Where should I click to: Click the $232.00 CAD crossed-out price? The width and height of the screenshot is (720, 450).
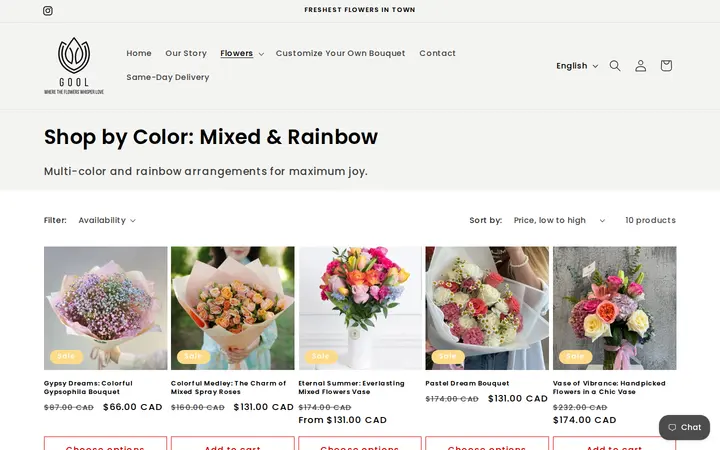pos(580,407)
